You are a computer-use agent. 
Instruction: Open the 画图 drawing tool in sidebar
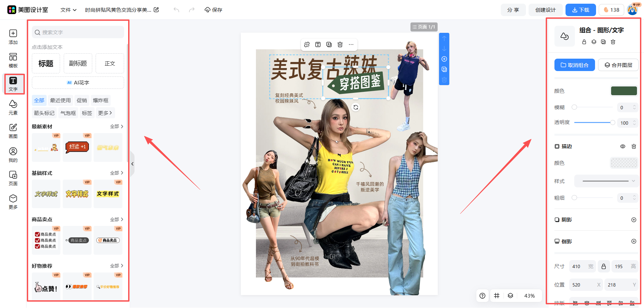13,131
